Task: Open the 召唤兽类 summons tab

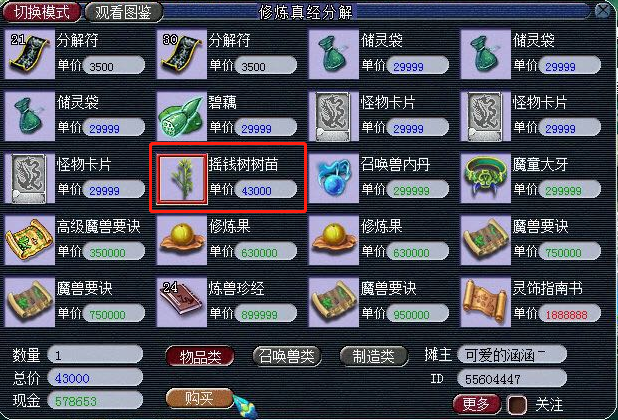Action: pos(287,357)
